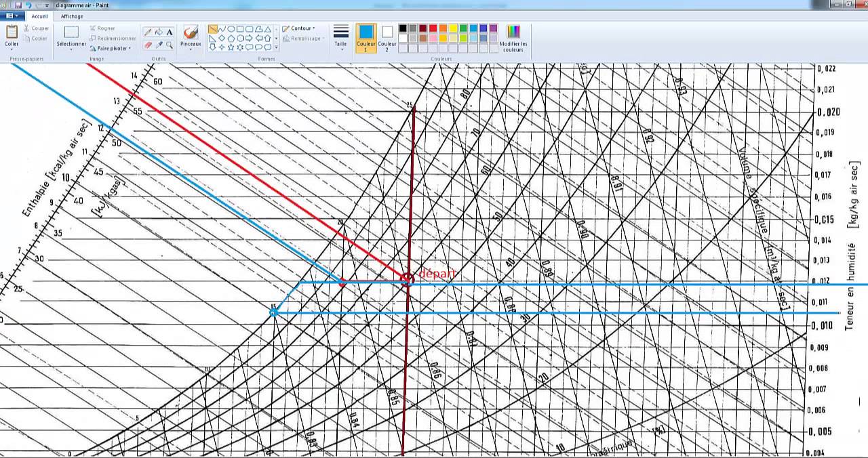Choose the Five-point star shape
Image resolution: width=868 pixels, height=458 pixels.
tap(231, 47)
